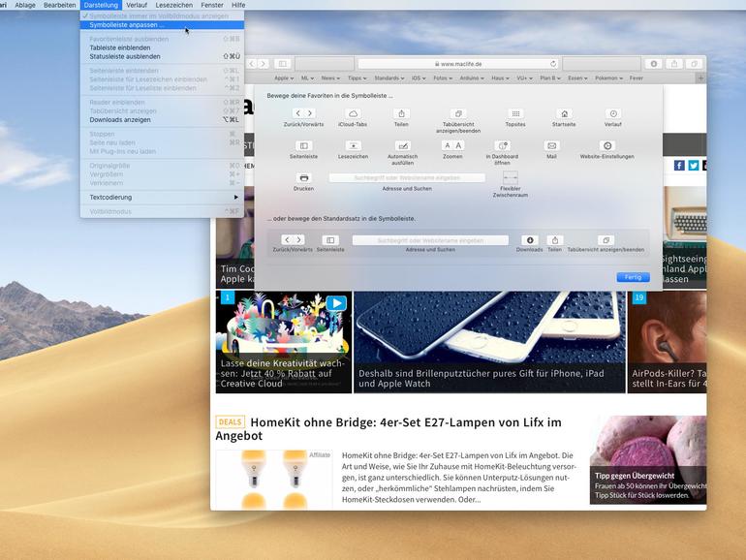Select Downloads anzeigen menu entry

162,120
